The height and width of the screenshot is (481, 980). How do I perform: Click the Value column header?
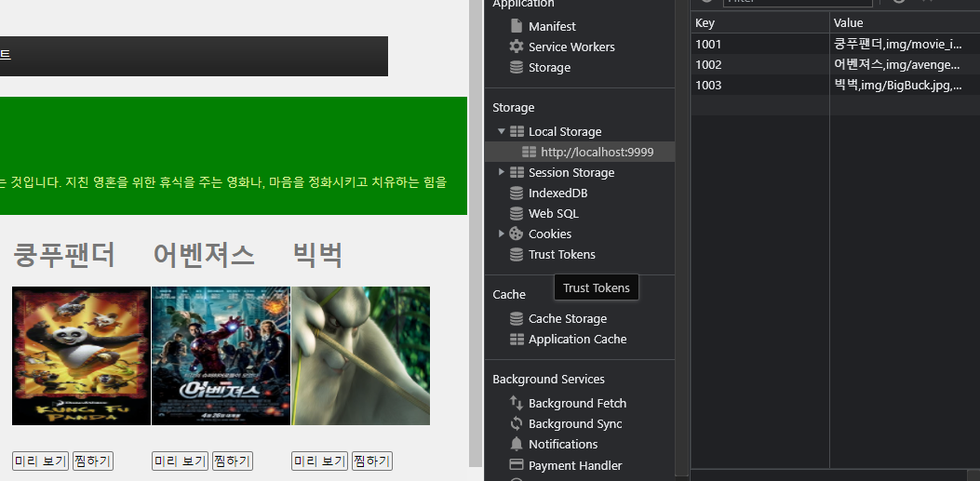click(x=905, y=22)
